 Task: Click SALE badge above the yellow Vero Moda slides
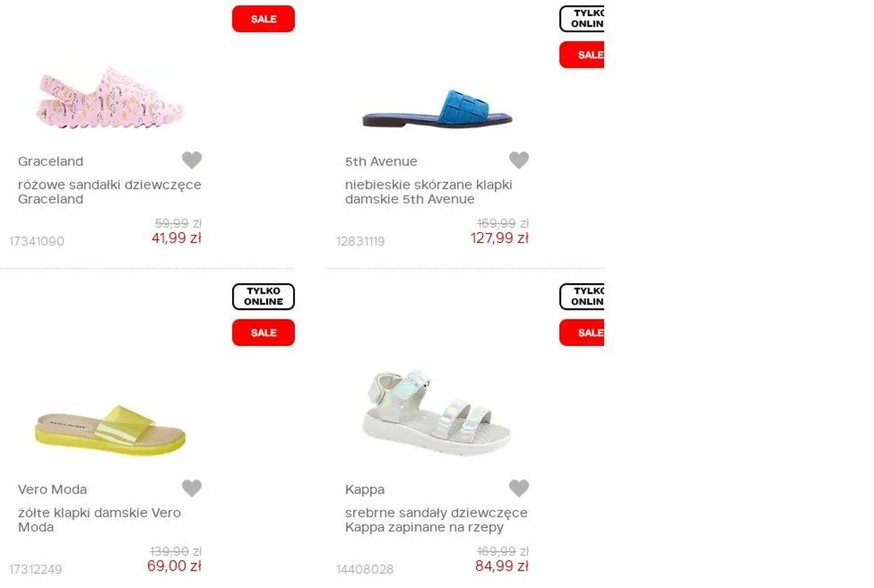click(x=264, y=333)
